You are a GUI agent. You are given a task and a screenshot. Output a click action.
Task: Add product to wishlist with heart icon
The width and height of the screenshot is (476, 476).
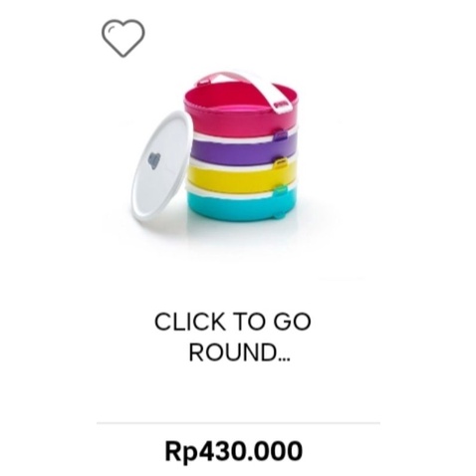click(x=123, y=38)
